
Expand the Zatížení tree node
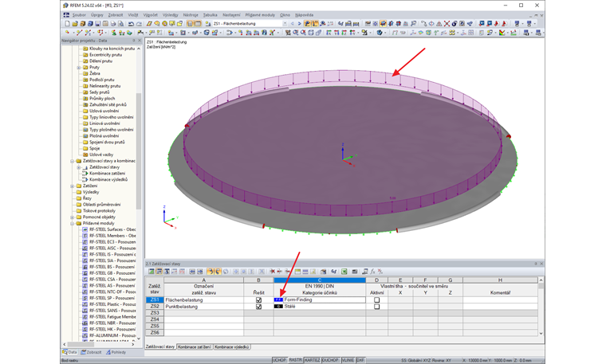(x=73, y=186)
